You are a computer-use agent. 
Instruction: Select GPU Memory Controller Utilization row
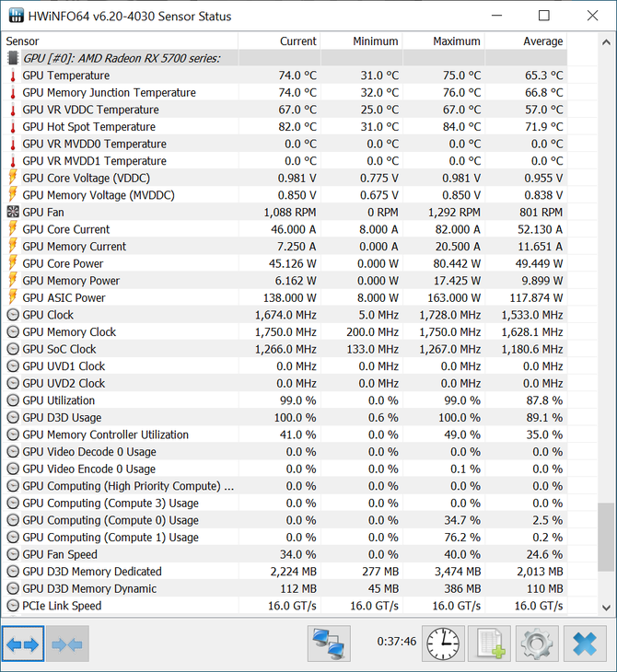[x=285, y=434]
